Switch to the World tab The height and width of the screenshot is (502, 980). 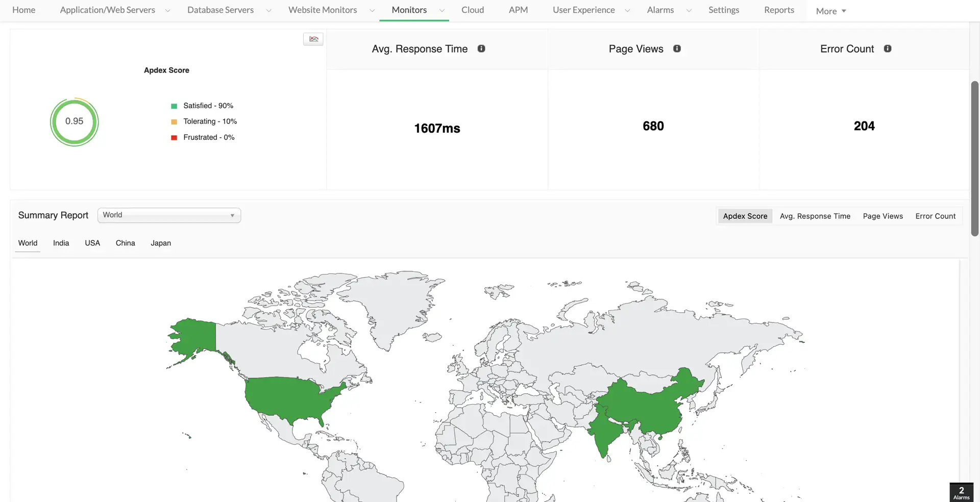click(28, 243)
